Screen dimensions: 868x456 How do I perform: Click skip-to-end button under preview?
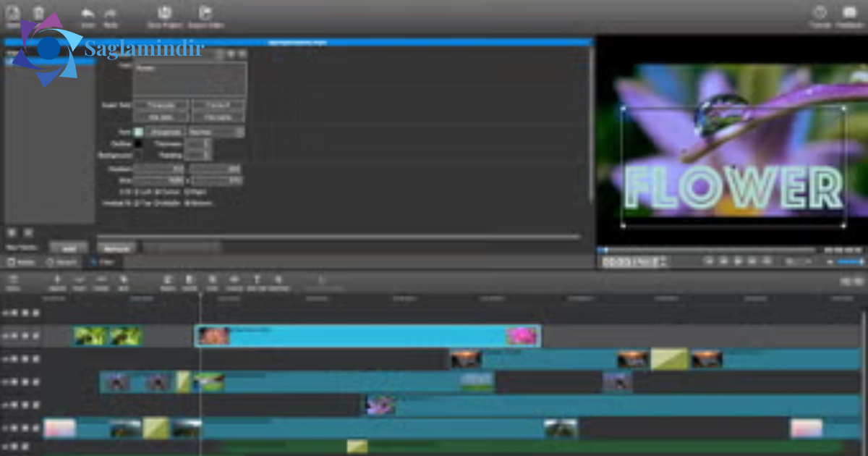point(767,261)
